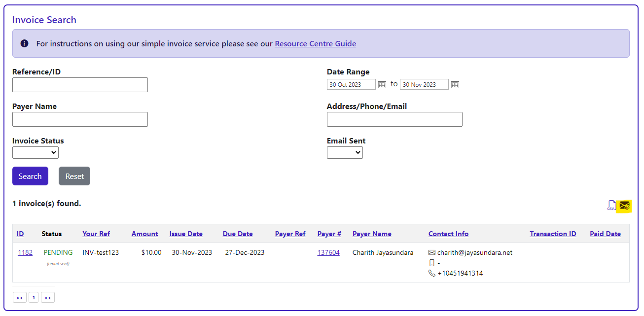Sort results by the Amount column
Image resolution: width=644 pixels, height=316 pixels.
pos(144,234)
